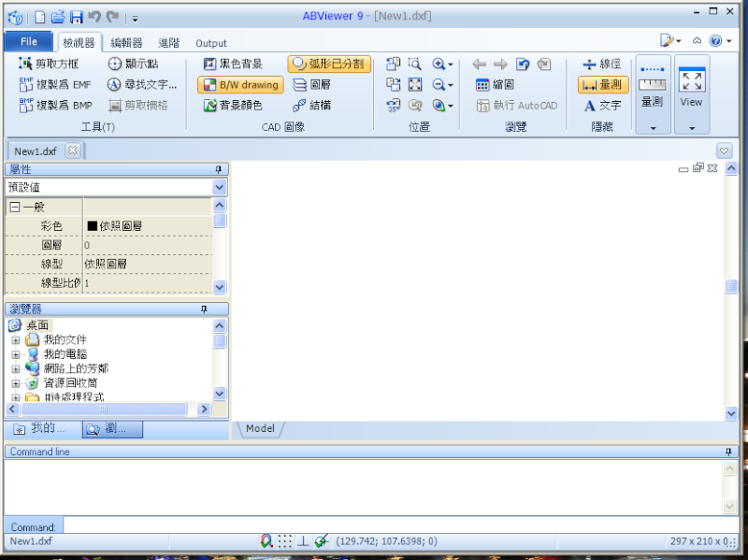Click the Command input field

[x=401, y=526]
